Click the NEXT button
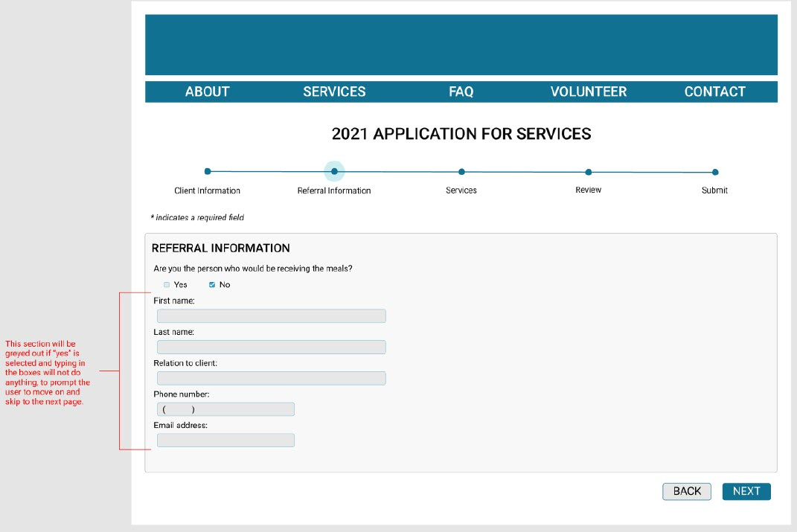The width and height of the screenshot is (797, 532). (746, 491)
